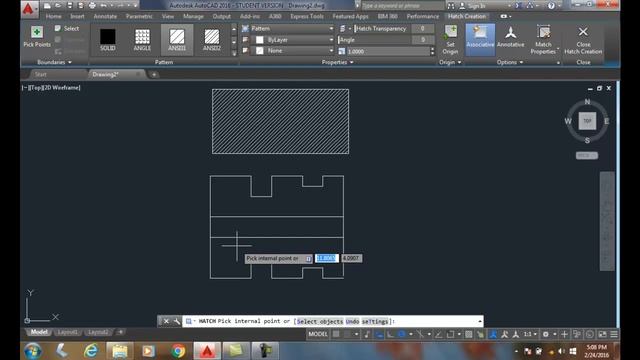640x360 pixels.
Task: Click Close Hatch Creation
Action: point(583,40)
